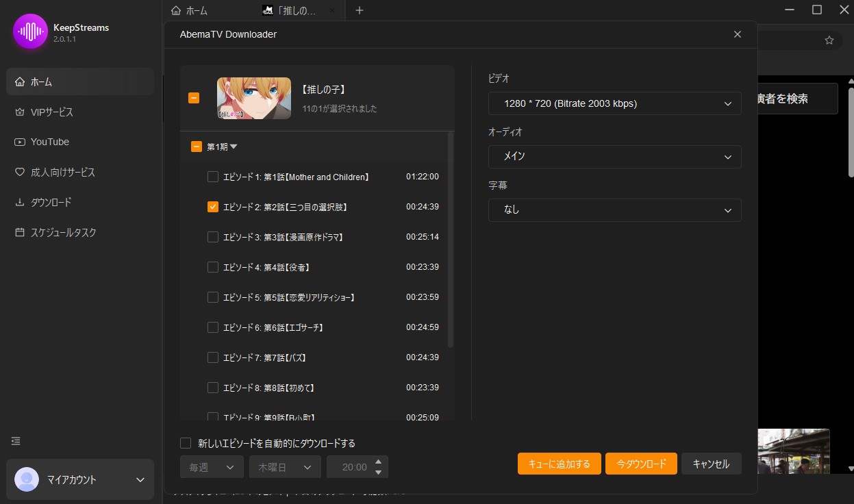The height and width of the screenshot is (504, 854).
Task: Open the 字幕 subtitle dropdown
Action: point(614,210)
